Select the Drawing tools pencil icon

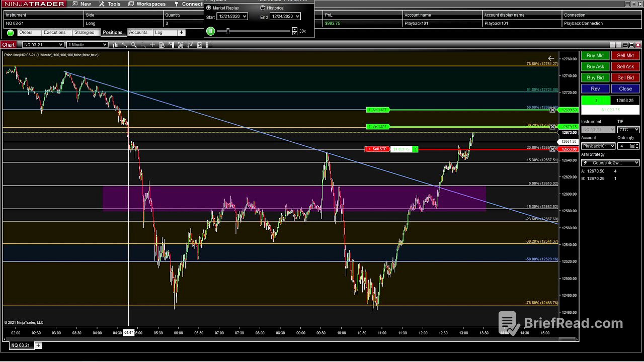124,45
